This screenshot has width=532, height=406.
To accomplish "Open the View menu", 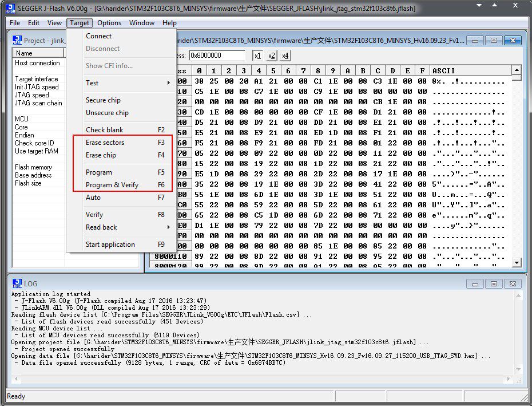I will [x=54, y=23].
